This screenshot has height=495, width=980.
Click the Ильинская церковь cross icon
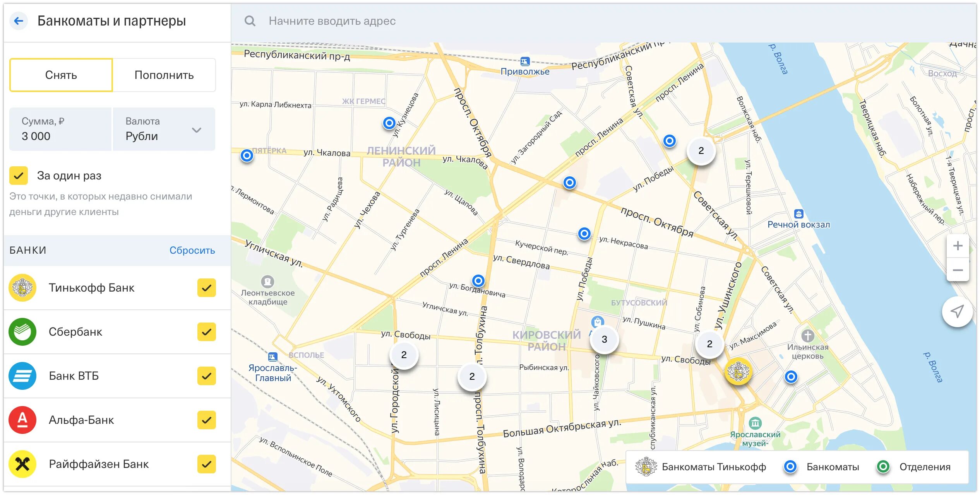808,335
